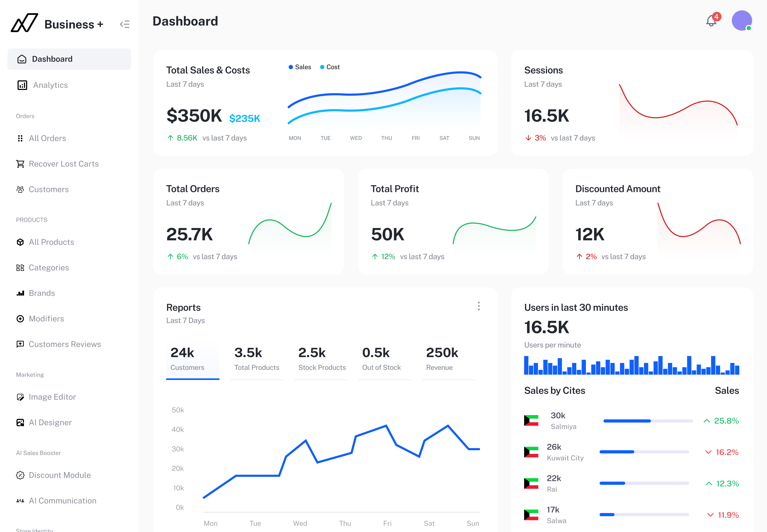Toggle the Sales legend on the chart
The height and width of the screenshot is (532, 767).
tap(300, 67)
